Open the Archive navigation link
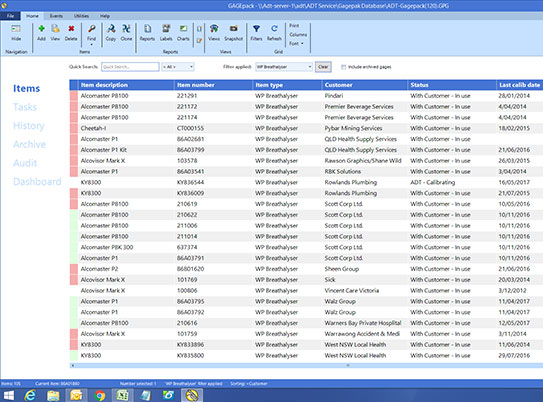The image size is (543, 402). tap(29, 144)
